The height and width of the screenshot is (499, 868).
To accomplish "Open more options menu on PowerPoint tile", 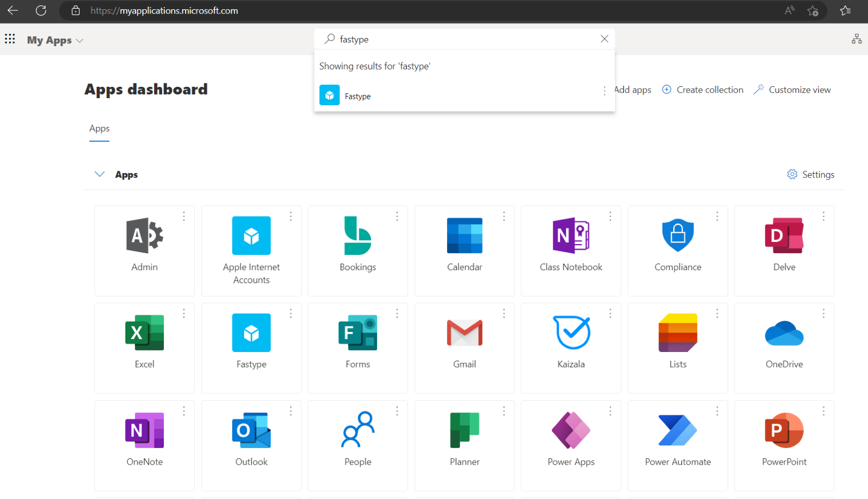I will (824, 411).
